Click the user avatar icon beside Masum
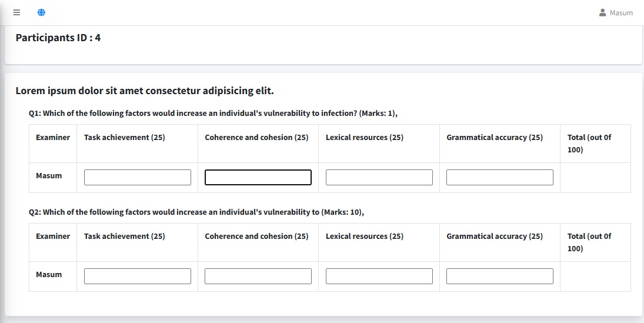This screenshot has height=323, width=644. [x=602, y=12]
